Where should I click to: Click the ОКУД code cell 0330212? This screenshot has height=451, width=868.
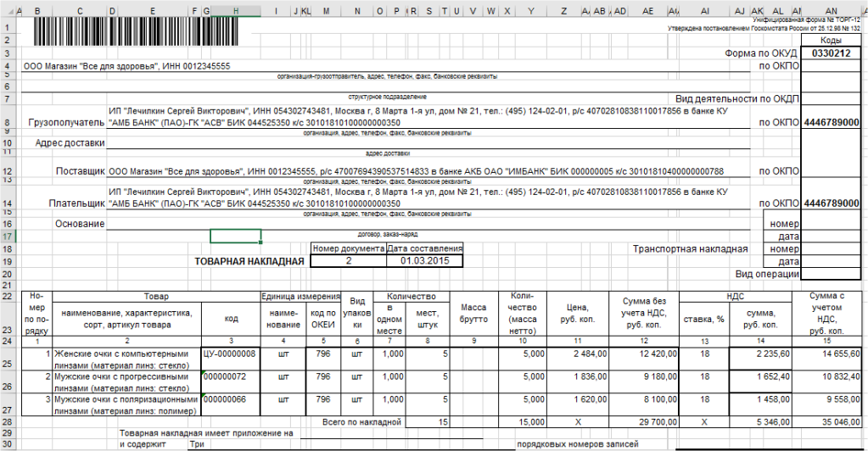831,53
